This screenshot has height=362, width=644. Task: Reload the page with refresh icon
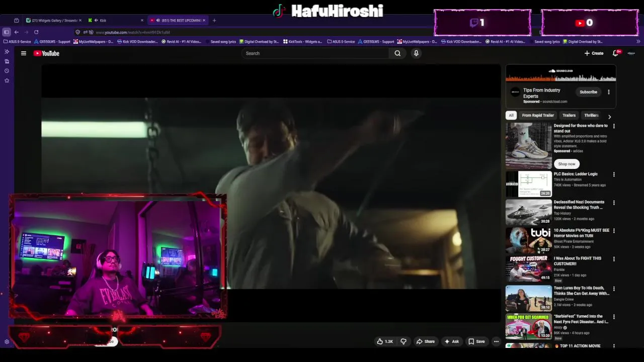click(36, 32)
